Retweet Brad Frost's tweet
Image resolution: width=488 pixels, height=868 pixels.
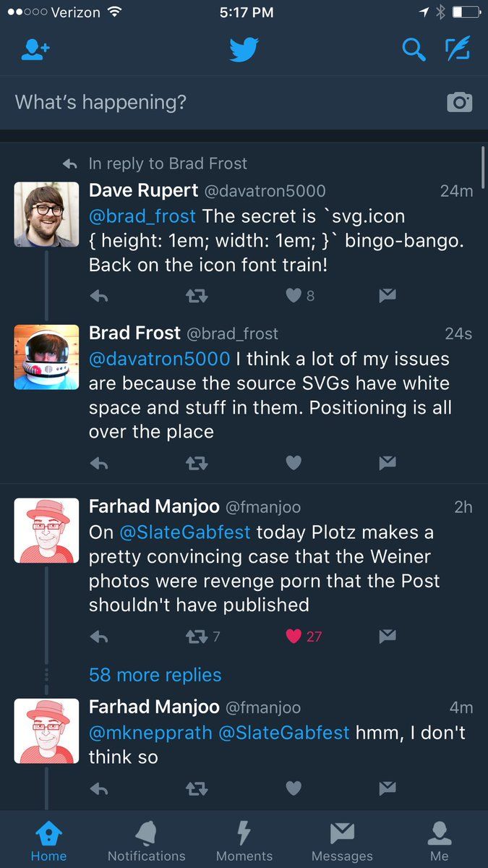pos(197,463)
